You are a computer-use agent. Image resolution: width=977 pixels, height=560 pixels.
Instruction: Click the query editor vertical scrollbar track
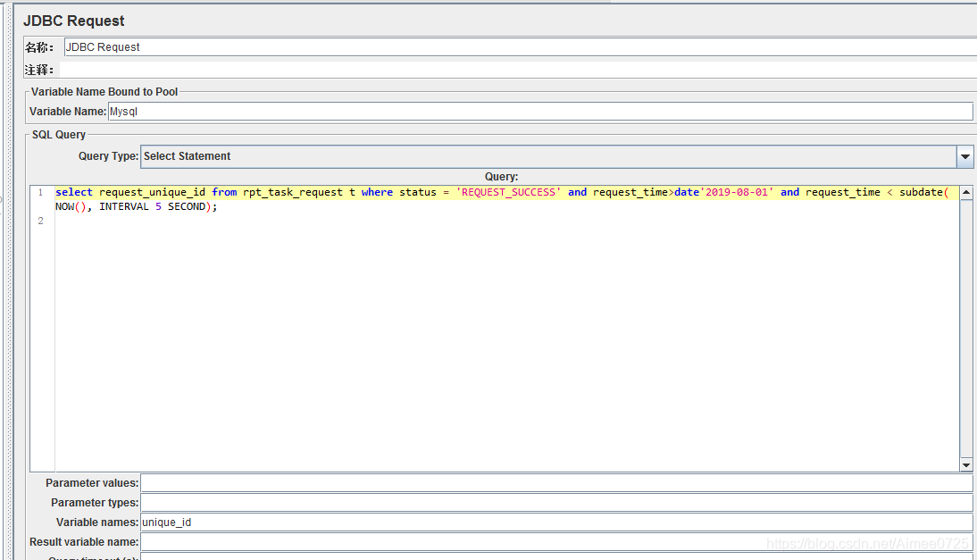point(965,329)
